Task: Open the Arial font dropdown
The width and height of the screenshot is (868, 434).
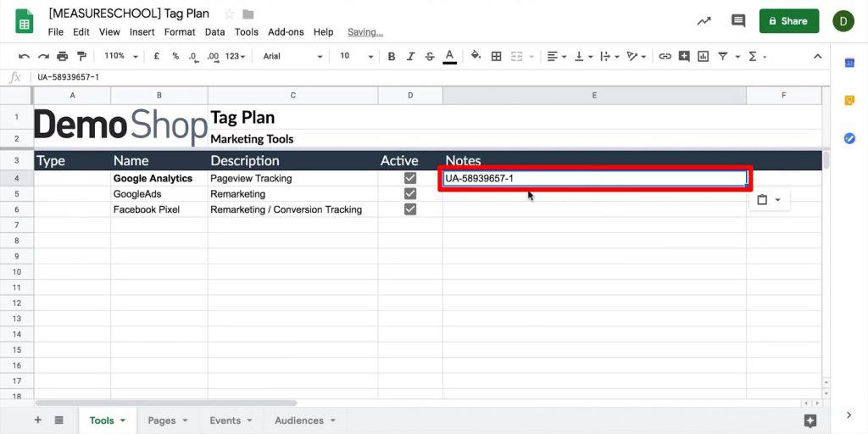Action: coord(292,56)
